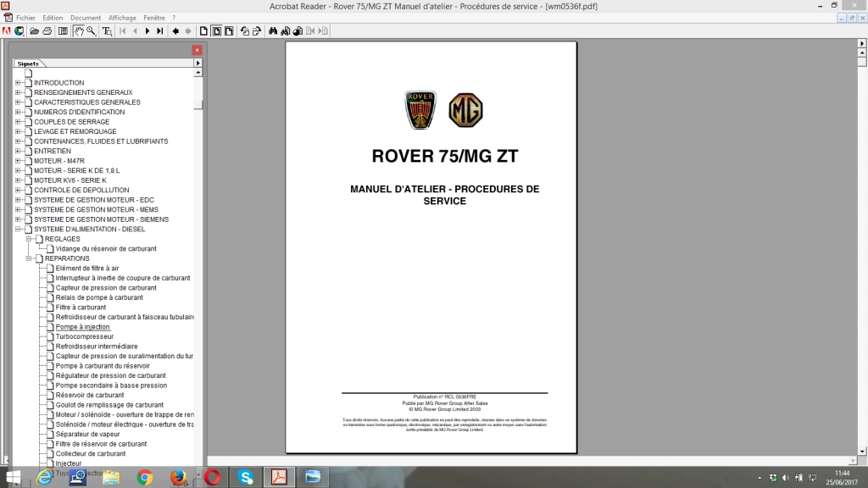Open bookmark Vidange du réservoir de carburant
Image resolution: width=868 pixels, height=488 pixels.
tap(106, 249)
